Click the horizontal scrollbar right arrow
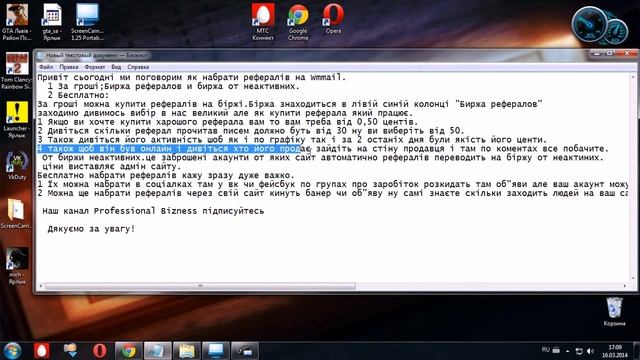 [625, 286]
